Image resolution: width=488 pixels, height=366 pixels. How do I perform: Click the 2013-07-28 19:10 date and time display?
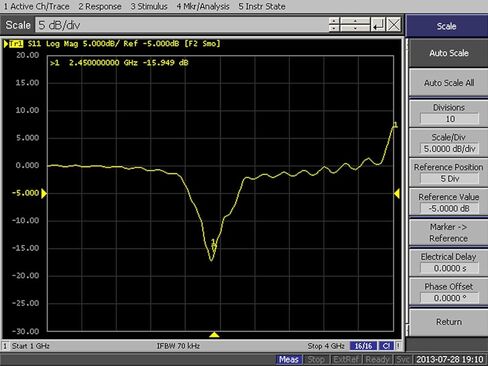click(x=450, y=360)
